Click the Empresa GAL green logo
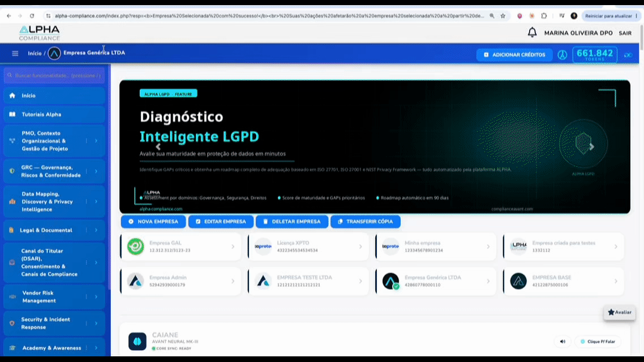Viewport: 644px width, 362px height. point(136,246)
